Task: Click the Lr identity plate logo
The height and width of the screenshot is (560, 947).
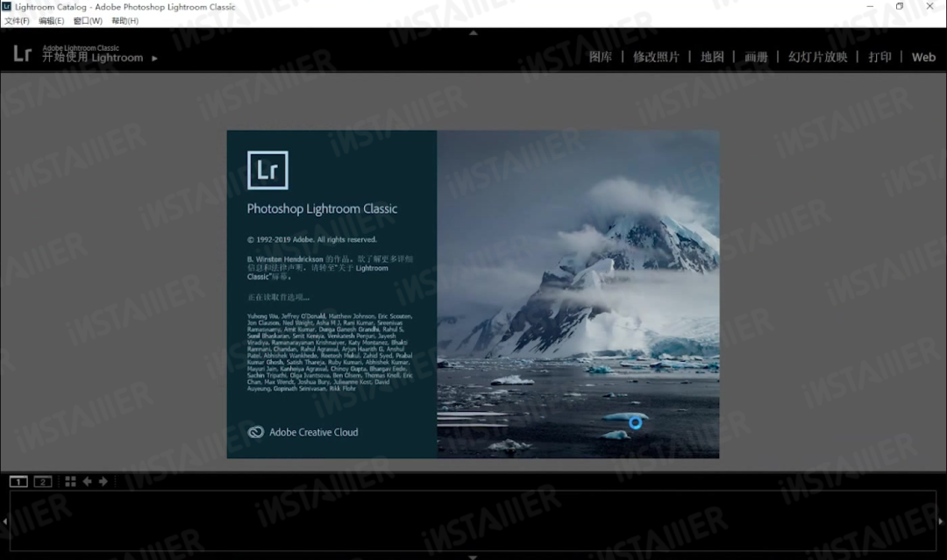Action: point(22,53)
